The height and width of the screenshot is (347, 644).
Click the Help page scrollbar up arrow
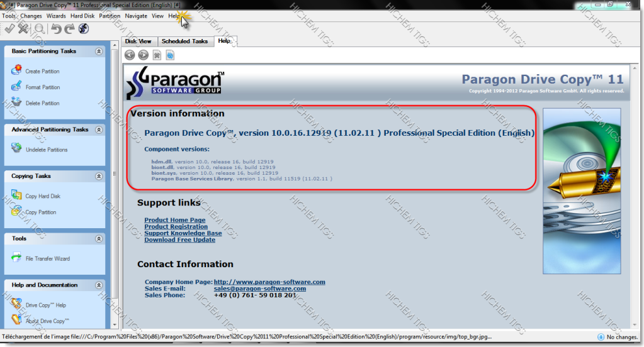pyautogui.click(x=635, y=68)
